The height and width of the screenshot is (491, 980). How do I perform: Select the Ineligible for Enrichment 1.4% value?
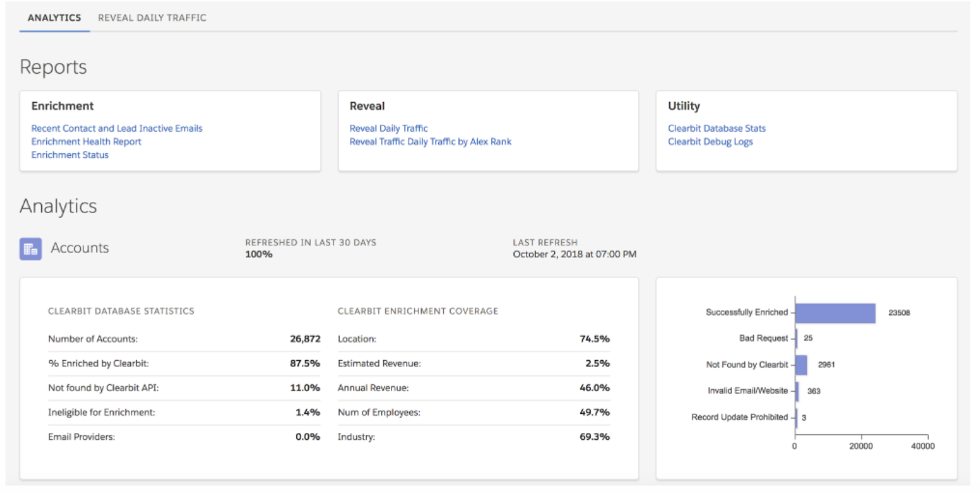[308, 412]
